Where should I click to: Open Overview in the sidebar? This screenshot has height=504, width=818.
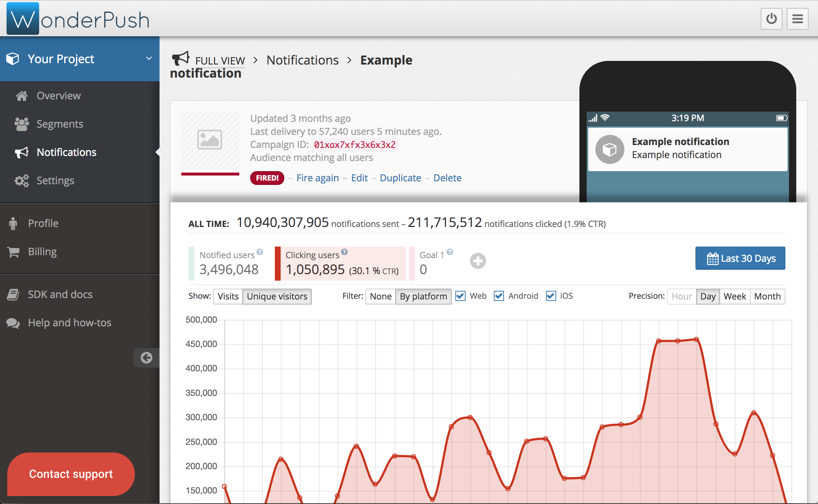[58, 96]
